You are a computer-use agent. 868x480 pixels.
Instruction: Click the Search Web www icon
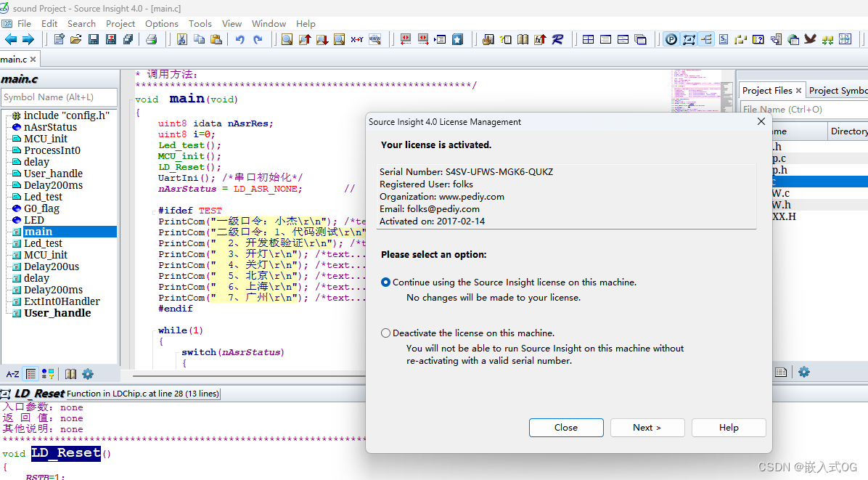(x=374, y=39)
